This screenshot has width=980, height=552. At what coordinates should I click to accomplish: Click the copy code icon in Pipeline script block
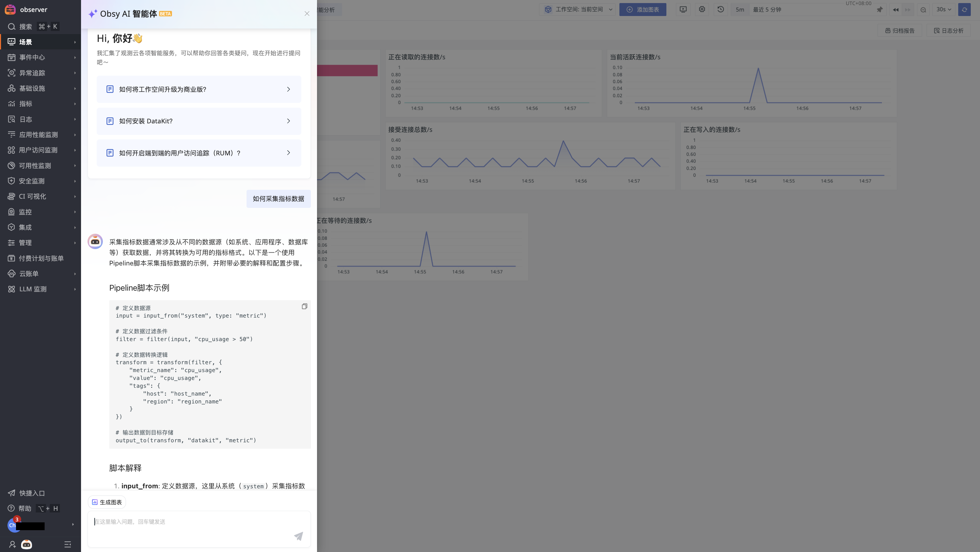(x=304, y=306)
